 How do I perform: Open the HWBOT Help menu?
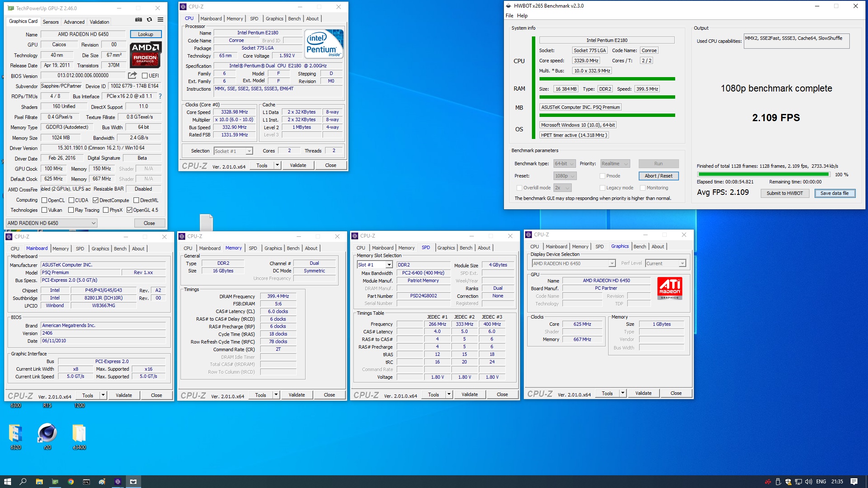522,16
